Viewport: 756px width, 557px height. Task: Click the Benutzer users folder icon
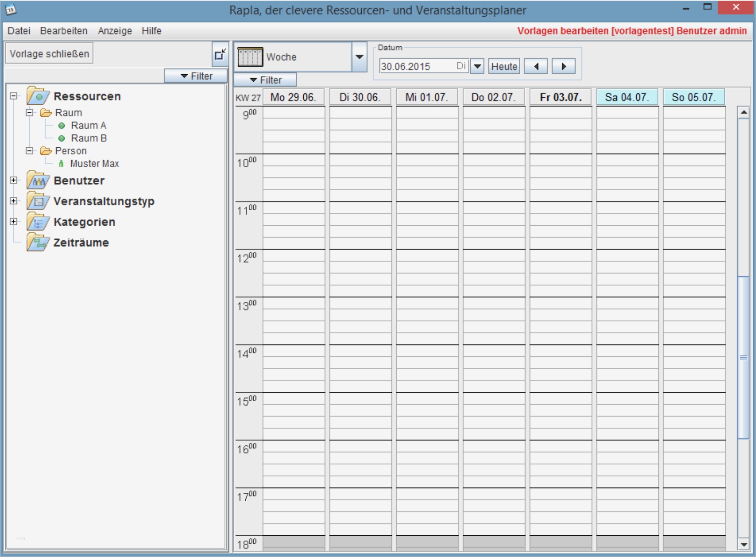click(38, 180)
